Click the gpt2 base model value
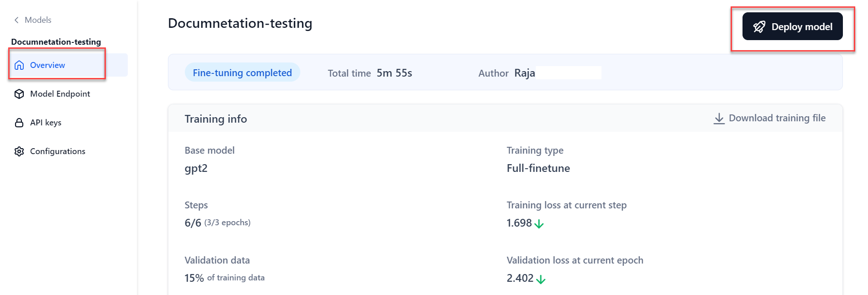The image size is (868, 295). (196, 168)
